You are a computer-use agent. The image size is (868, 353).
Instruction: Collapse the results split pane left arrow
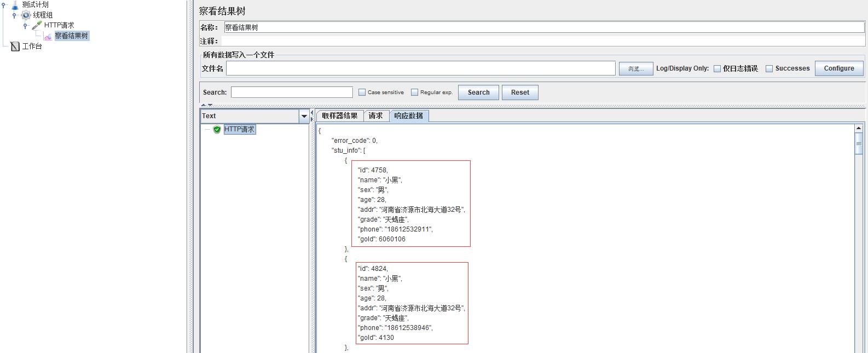312,113
